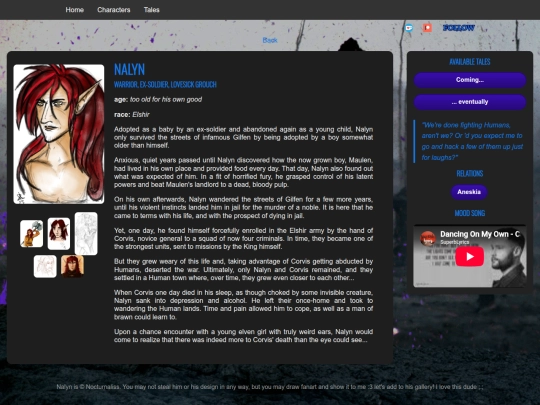Click the 'Coming...' tale button
Viewport: 540px width, 405px height.
click(470, 80)
